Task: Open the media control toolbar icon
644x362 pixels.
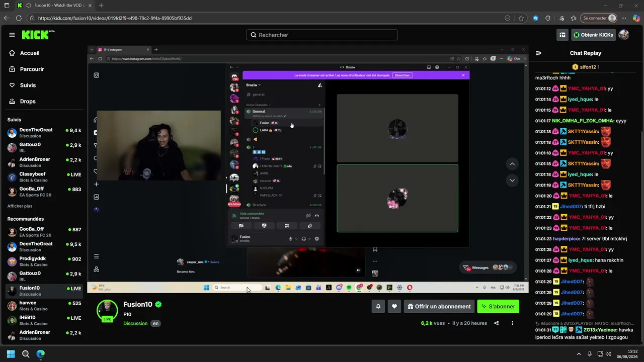Action: [x=561, y=18]
